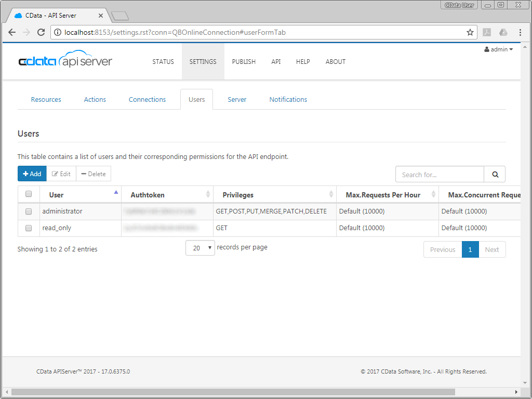Check the read_only row checkbox
The width and height of the screenshot is (532, 399).
(x=29, y=228)
